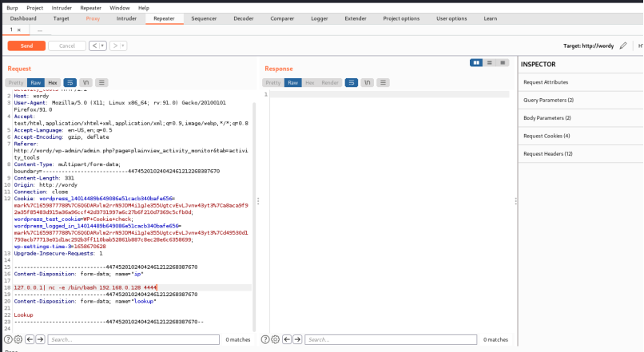Click the nc reverse shell payload line
The image size is (644, 352).
[x=85, y=287]
